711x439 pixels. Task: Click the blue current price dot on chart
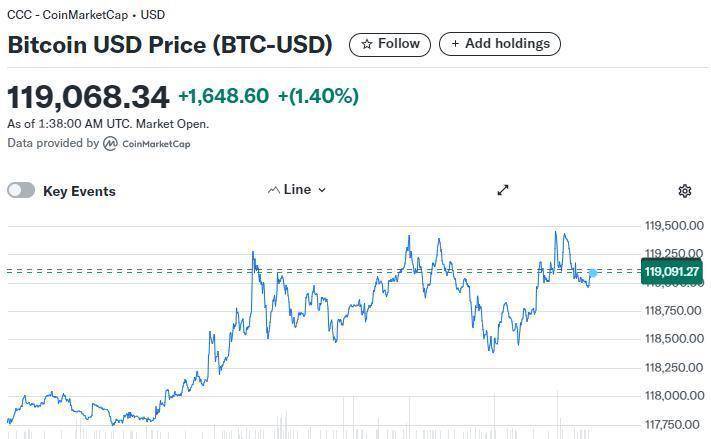pos(593,272)
